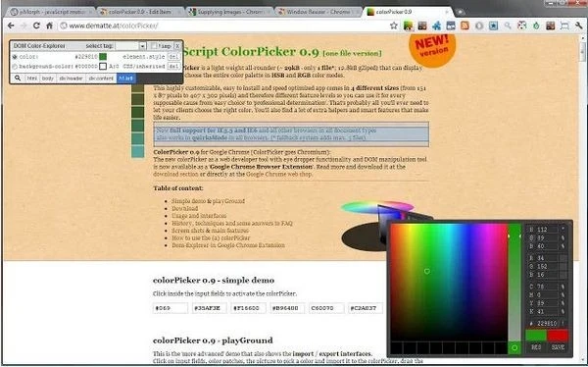Click the SAVE button in colorPicker
This screenshot has height=367, width=588.
558,347
